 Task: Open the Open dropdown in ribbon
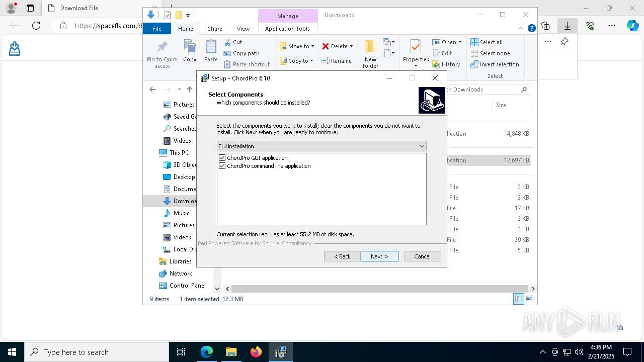pyautogui.click(x=447, y=42)
